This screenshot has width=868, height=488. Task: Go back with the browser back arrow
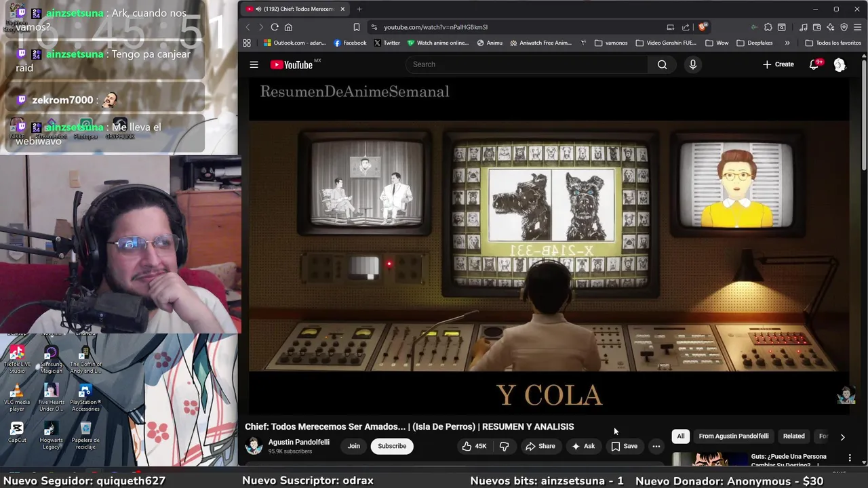[x=248, y=27]
